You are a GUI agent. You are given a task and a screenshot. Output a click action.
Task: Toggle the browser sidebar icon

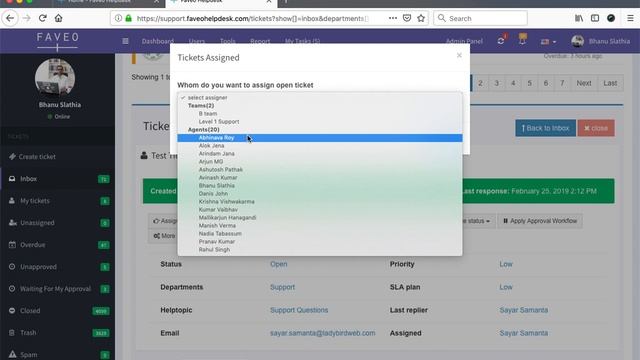pyautogui.click(x=595, y=18)
